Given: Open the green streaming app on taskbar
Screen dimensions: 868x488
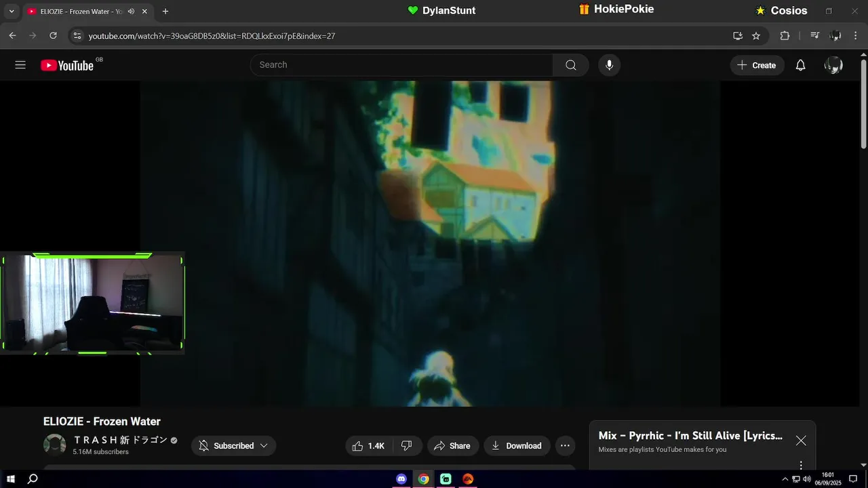Looking at the screenshot, I should coord(446,479).
